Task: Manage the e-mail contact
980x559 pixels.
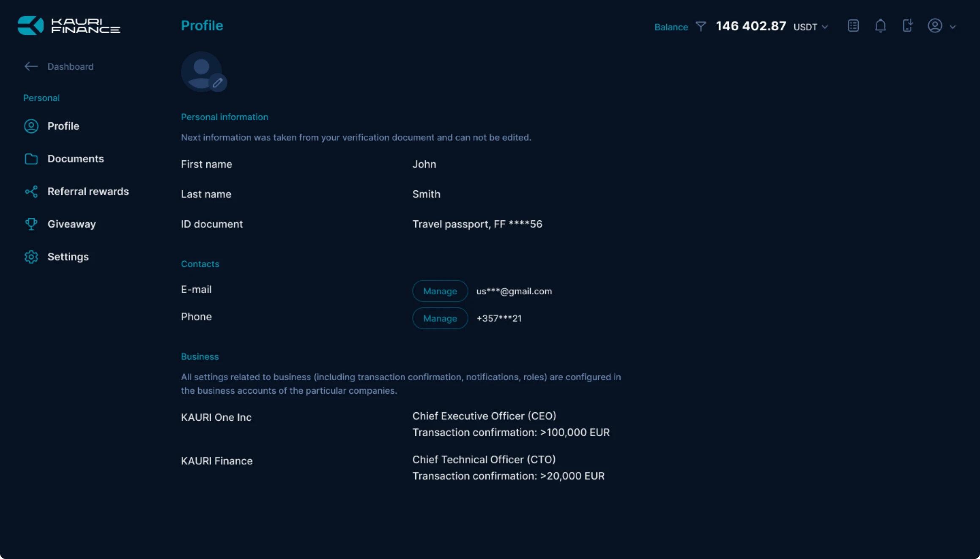Action: coord(440,291)
